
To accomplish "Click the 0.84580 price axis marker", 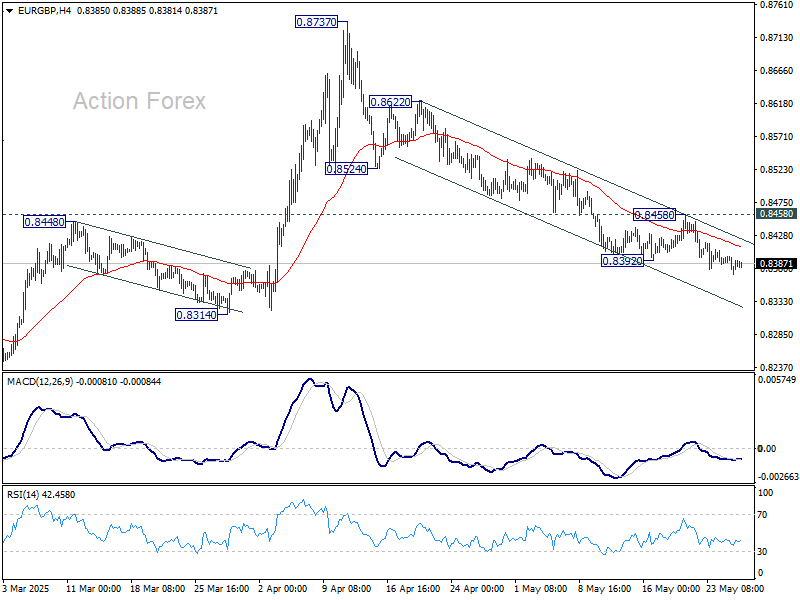I will (x=776, y=214).
